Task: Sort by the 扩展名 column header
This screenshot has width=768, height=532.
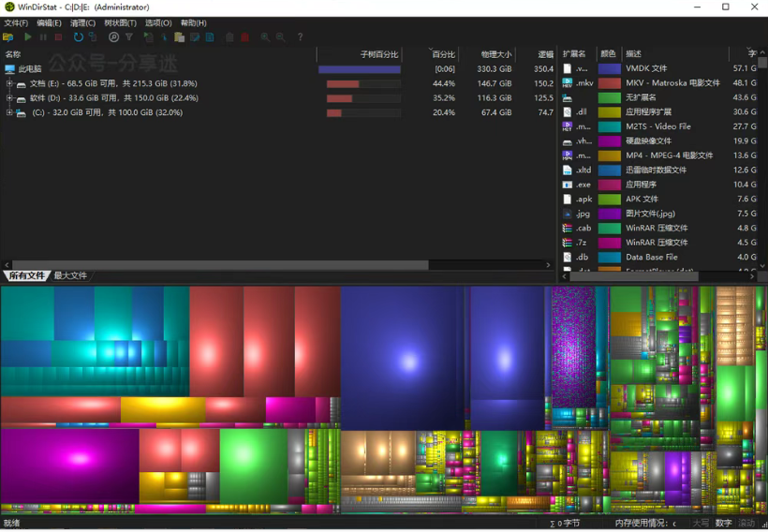Action: (576, 54)
